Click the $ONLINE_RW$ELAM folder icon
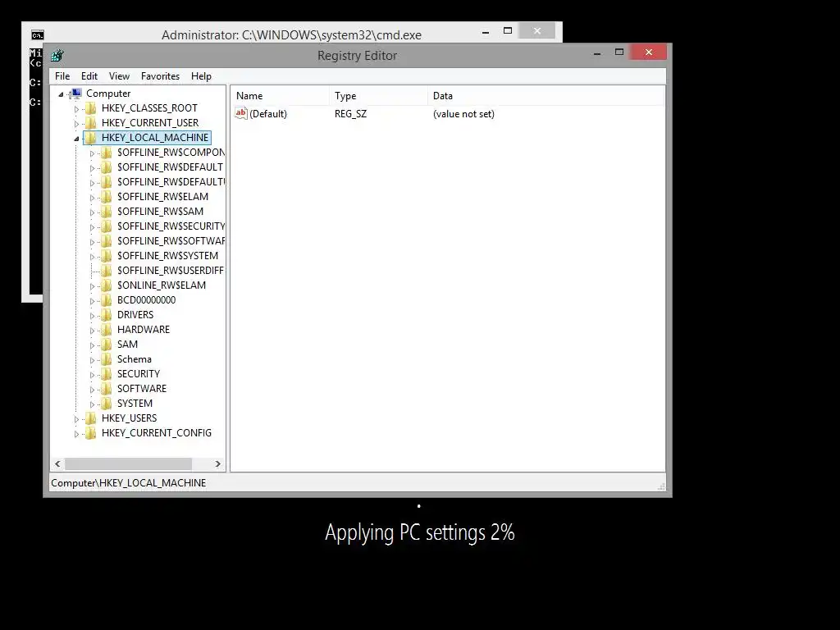840x630 pixels. coord(107,285)
